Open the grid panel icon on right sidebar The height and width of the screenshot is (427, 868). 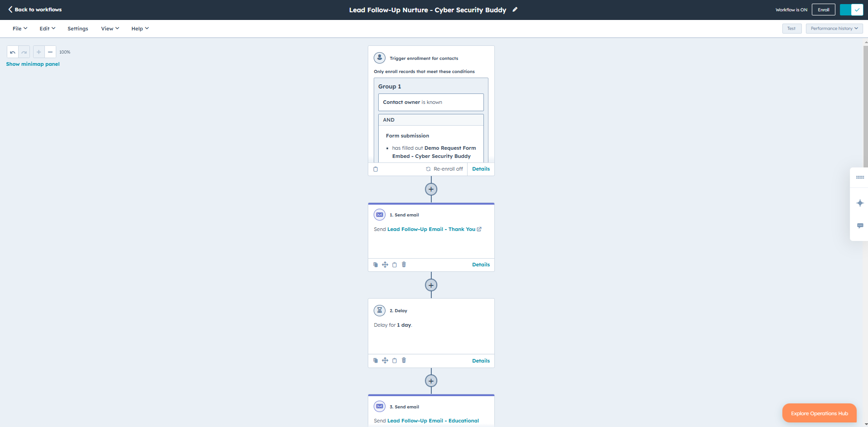(860, 177)
